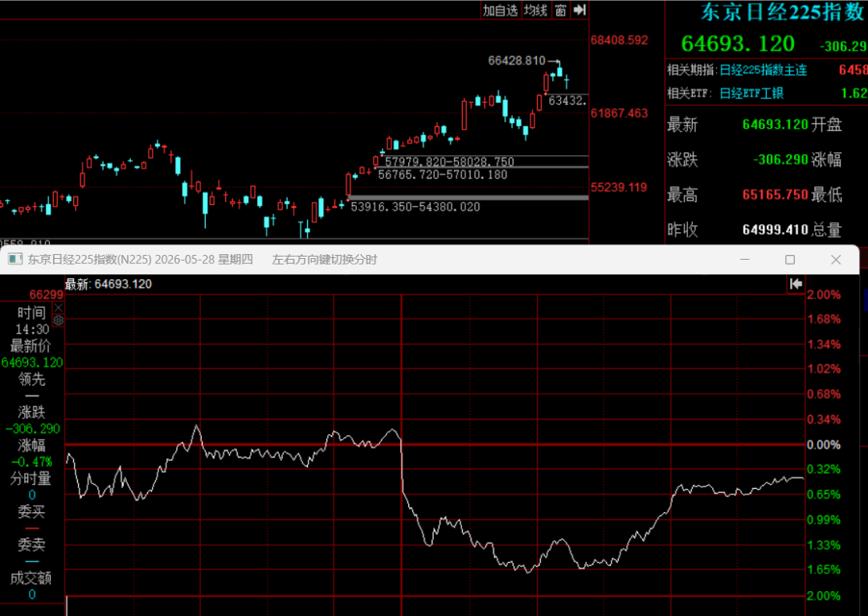The width and height of the screenshot is (868, 616).
Task: Click the 东京日经225指数 title in quote panel
Action: [x=784, y=12]
